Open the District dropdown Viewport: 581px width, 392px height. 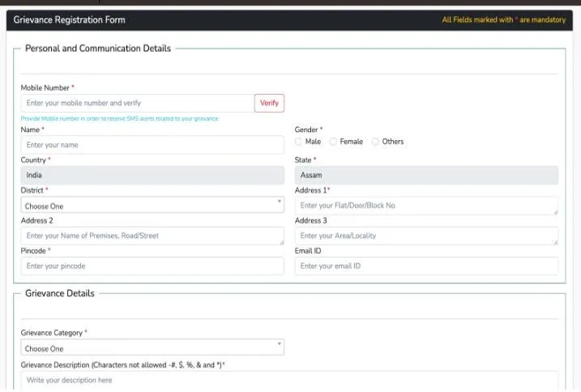click(x=152, y=206)
